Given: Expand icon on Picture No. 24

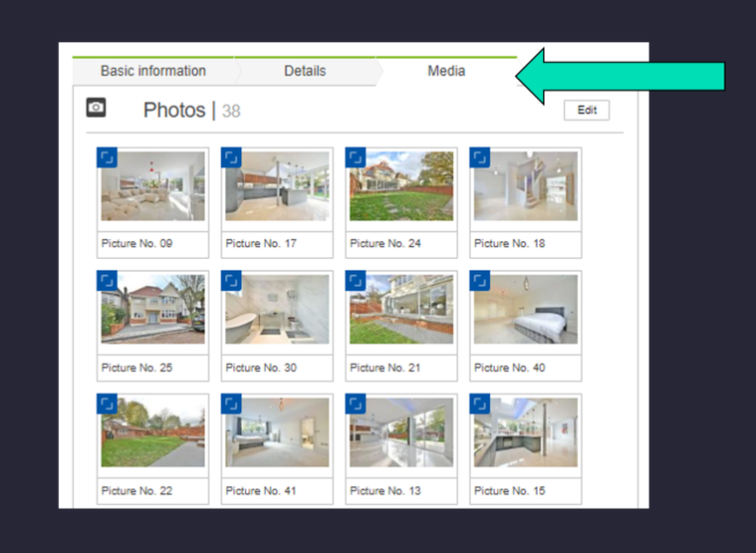Looking at the screenshot, I should pyautogui.click(x=355, y=157).
